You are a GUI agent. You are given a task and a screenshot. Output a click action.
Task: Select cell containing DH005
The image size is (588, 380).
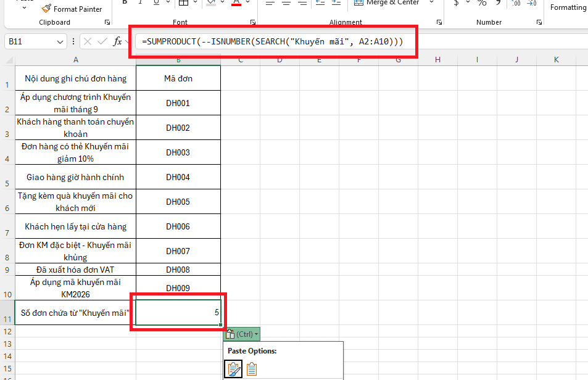tap(178, 202)
